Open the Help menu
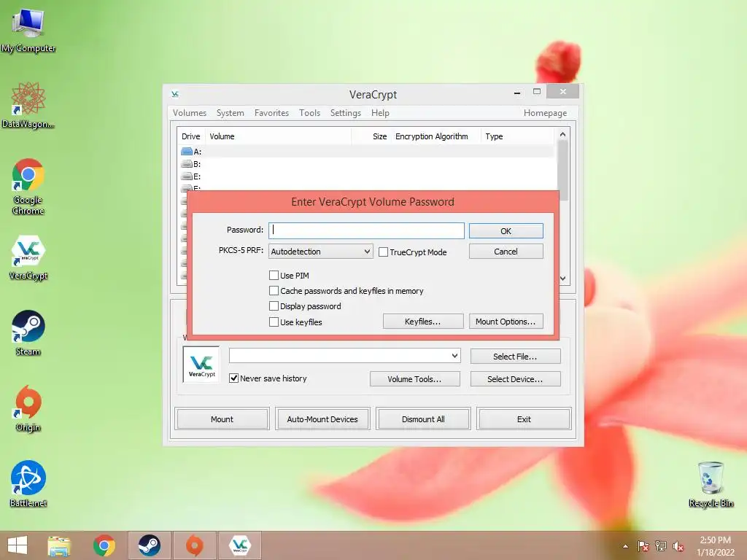The width and height of the screenshot is (747, 560). [380, 113]
